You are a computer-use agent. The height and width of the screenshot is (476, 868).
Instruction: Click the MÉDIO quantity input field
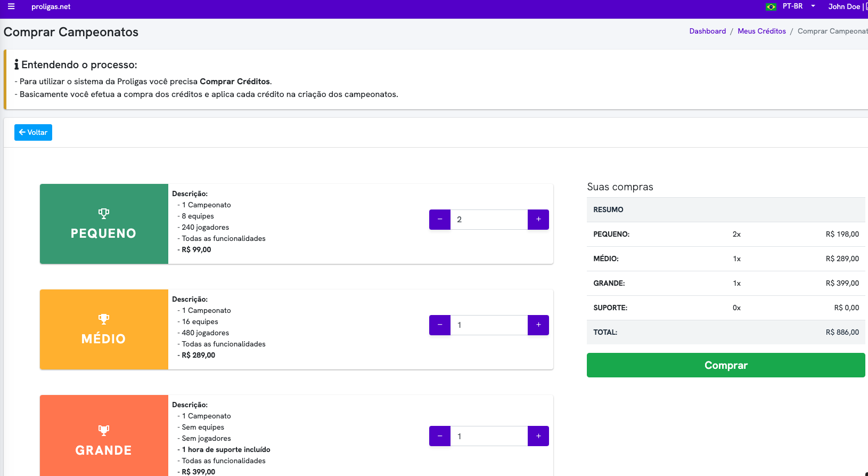(489, 325)
